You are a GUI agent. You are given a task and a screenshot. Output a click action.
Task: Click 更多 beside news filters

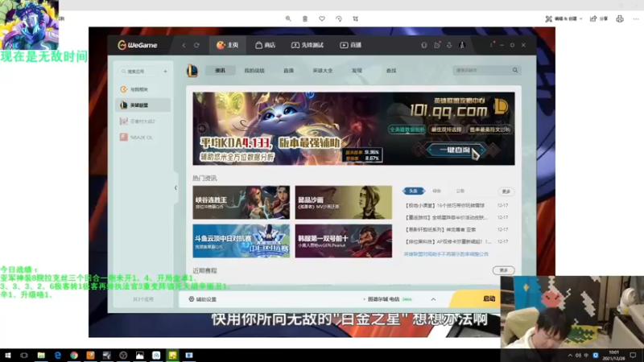tap(506, 191)
